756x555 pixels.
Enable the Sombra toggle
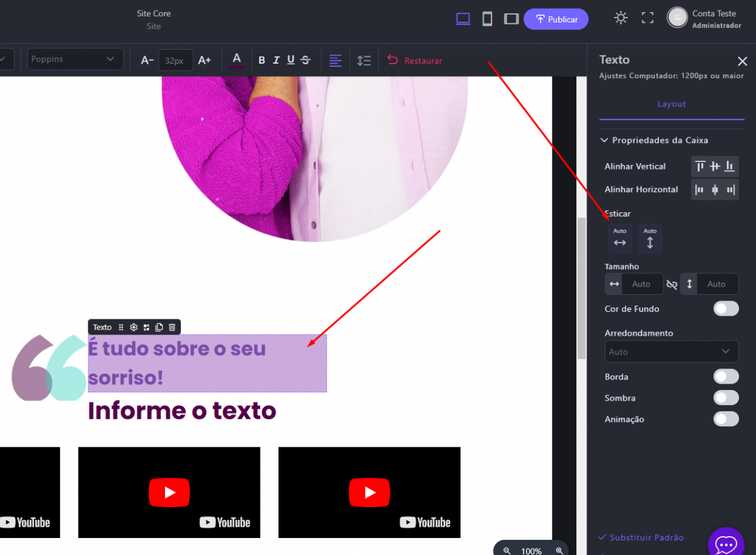click(726, 398)
